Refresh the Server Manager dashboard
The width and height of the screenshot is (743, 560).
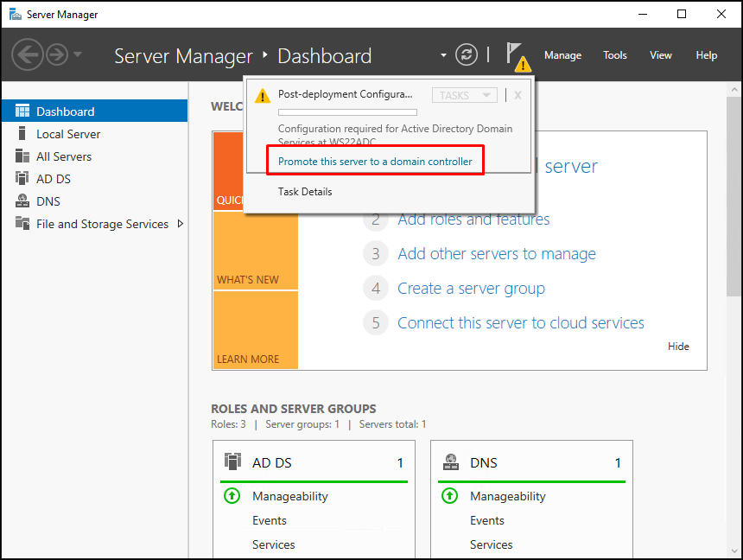point(467,54)
